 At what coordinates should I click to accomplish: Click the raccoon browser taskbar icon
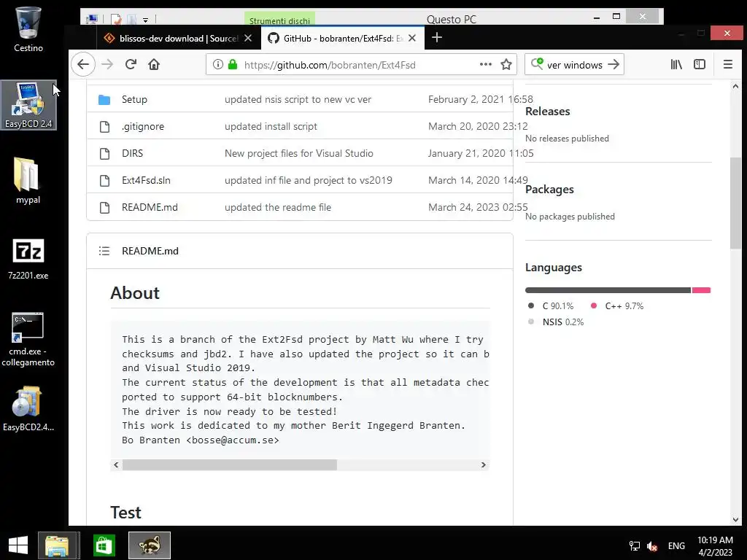click(149, 545)
